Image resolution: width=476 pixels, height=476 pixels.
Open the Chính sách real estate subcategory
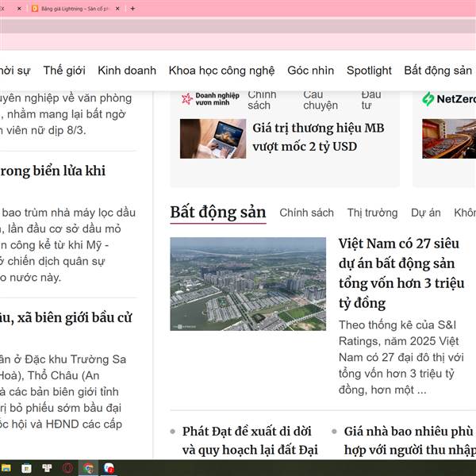(306, 213)
